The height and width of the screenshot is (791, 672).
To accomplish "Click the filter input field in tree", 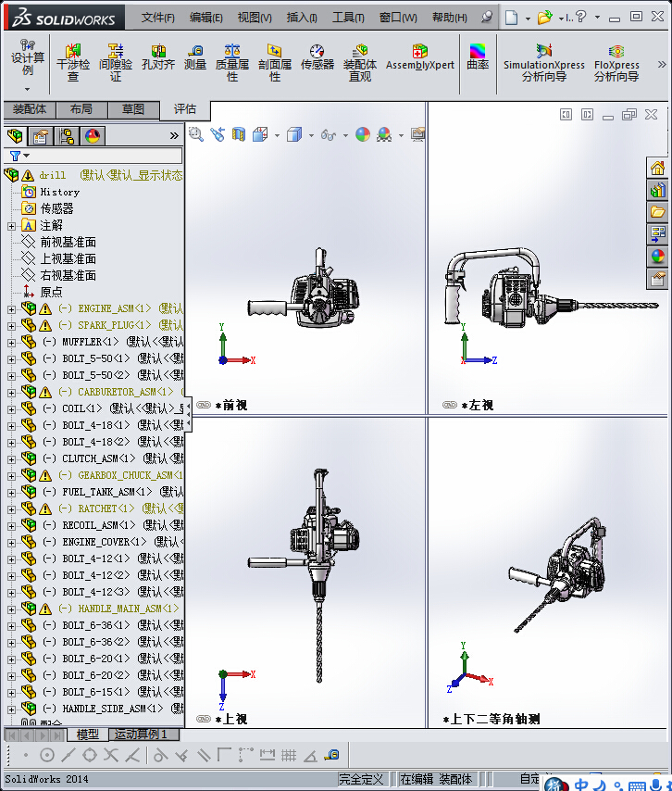I will coord(93,156).
